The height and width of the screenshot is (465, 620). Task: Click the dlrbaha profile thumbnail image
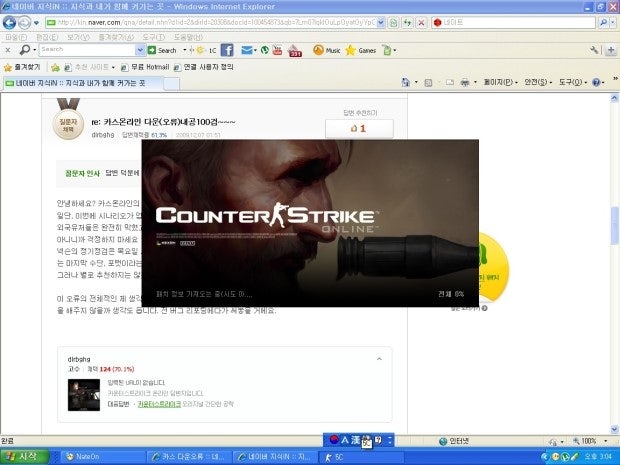(x=83, y=393)
